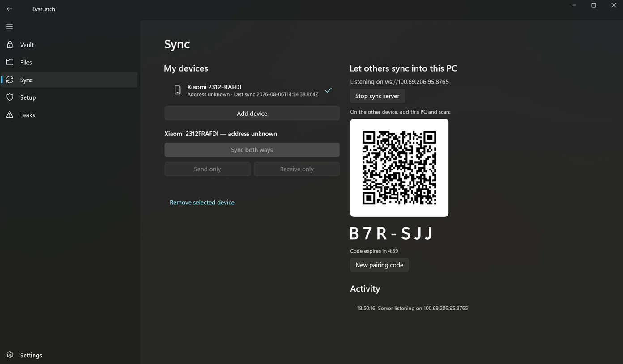Select Sync in the sidebar
The width and height of the screenshot is (623, 364).
69,80
